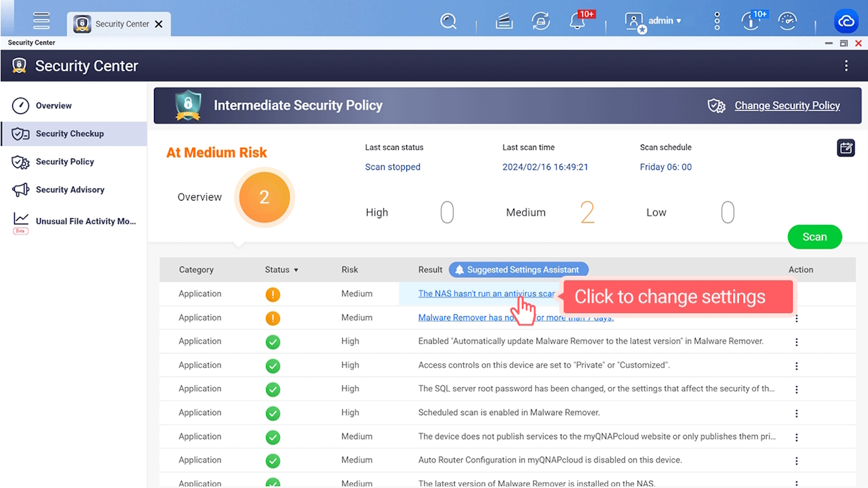Viewport: 868px width, 488px height.
Task: Open the background tasks icon
Action: tap(504, 22)
